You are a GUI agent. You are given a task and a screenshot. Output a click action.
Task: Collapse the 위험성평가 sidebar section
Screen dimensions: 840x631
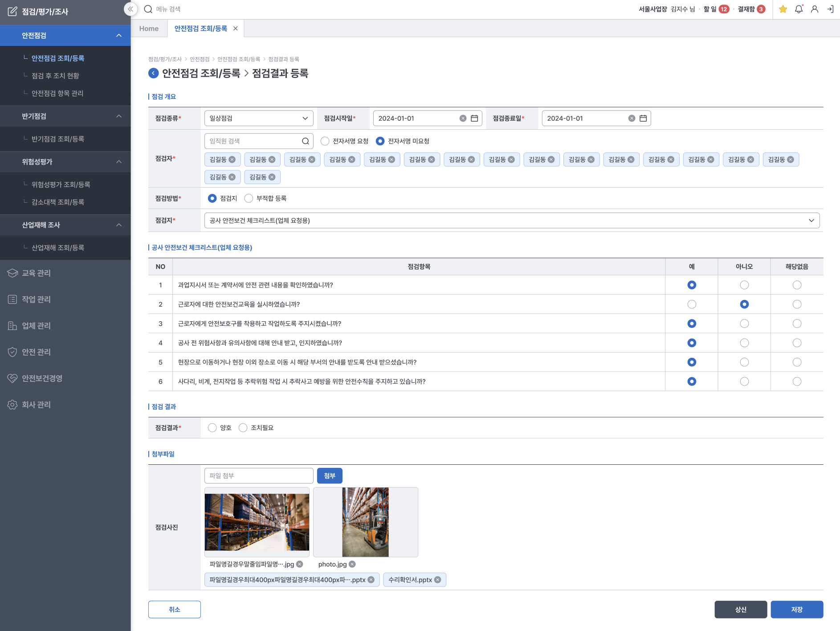click(119, 162)
